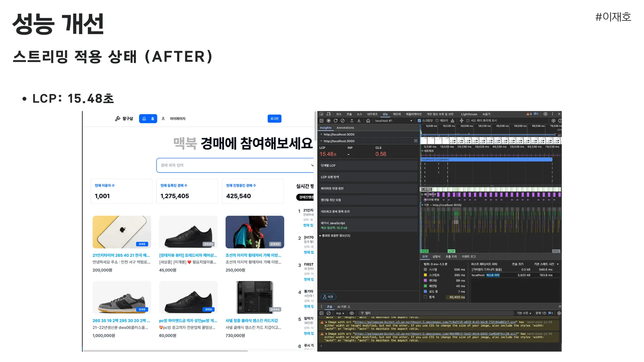The image size is (644, 362).
Task: Click the warnings count icon showing 9
Action: [529, 114]
